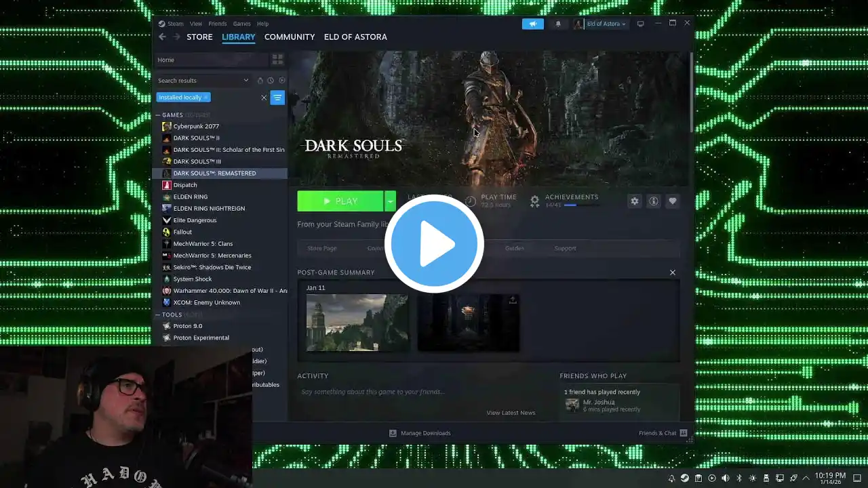Click the recent activity clock filter icon
This screenshot has height=488, width=868.
click(271, 81)
